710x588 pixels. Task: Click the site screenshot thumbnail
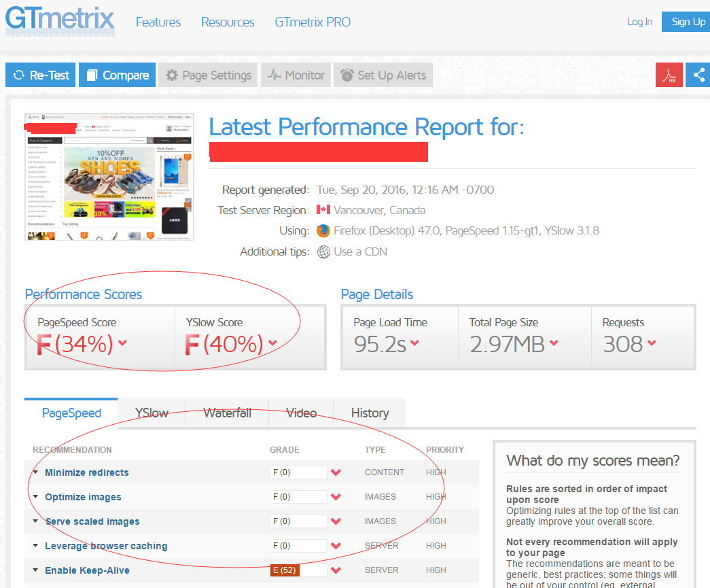click(109, 177)
